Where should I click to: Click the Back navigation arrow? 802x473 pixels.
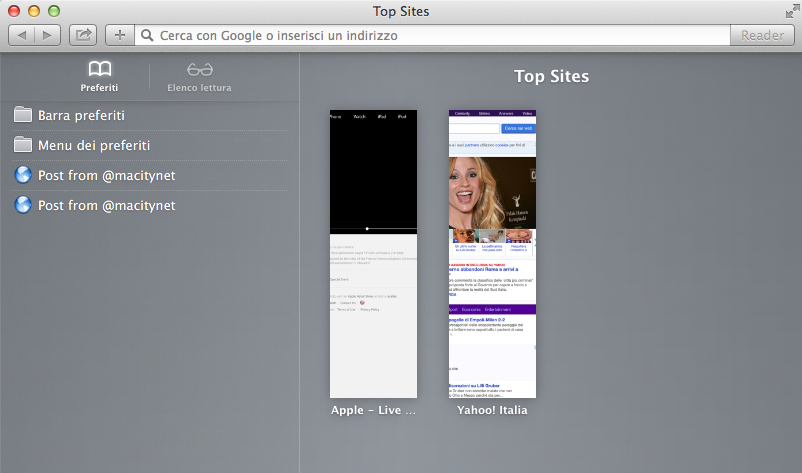pyautogui.click(x=23, y=35)
